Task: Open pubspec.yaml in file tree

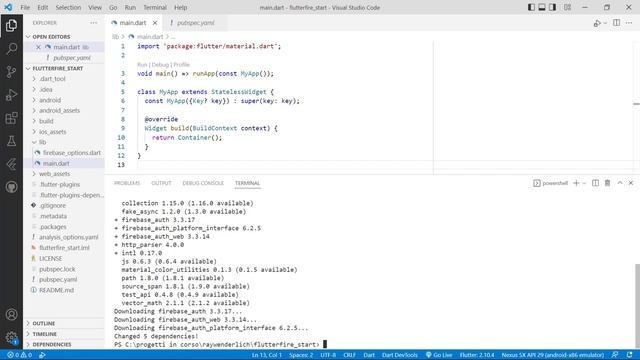Action: tap(64, 280)
